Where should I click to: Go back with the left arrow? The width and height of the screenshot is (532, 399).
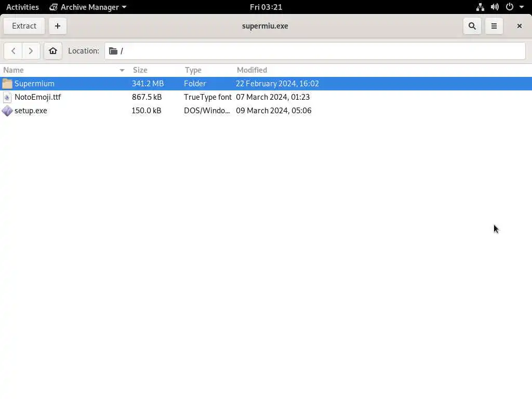[x=13, y=51]
